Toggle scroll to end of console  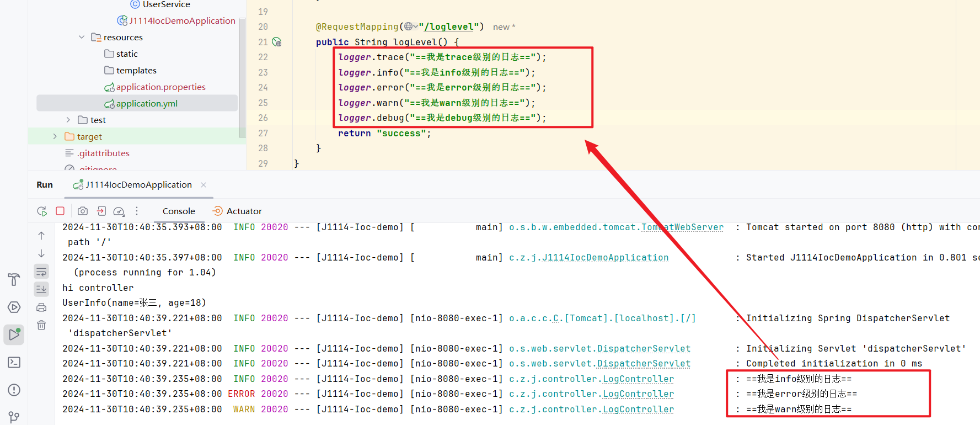click(41, 289)
